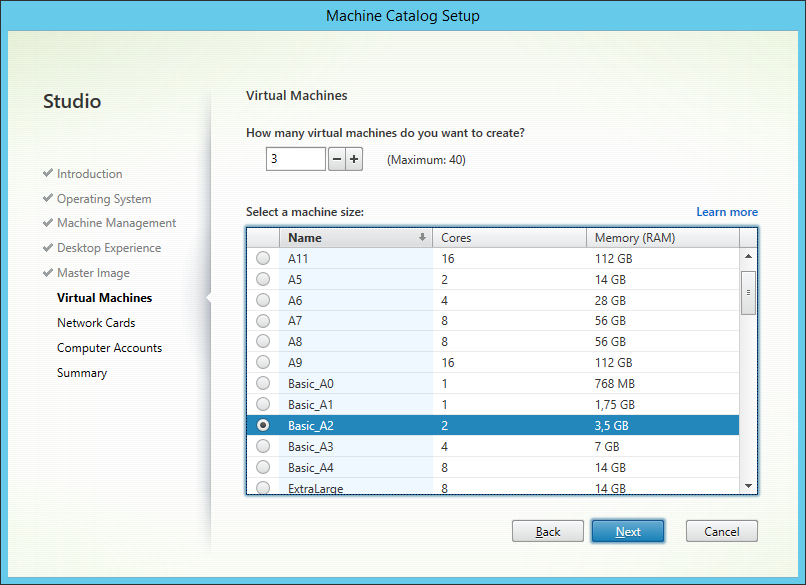Click the Master Image checkmark icon
This screenshot has height=585, width=806.
click(48, 272)
